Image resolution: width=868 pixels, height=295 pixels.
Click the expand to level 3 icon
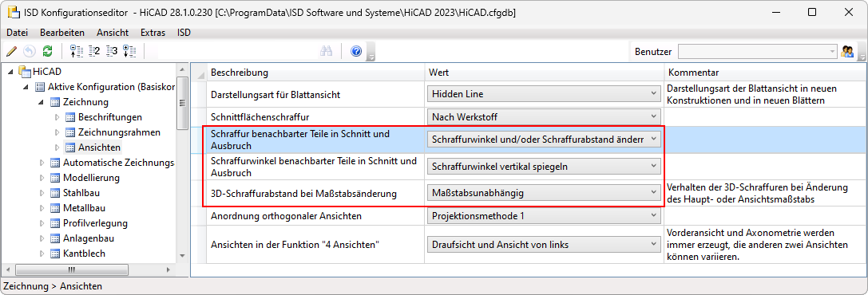coord(112,51)
